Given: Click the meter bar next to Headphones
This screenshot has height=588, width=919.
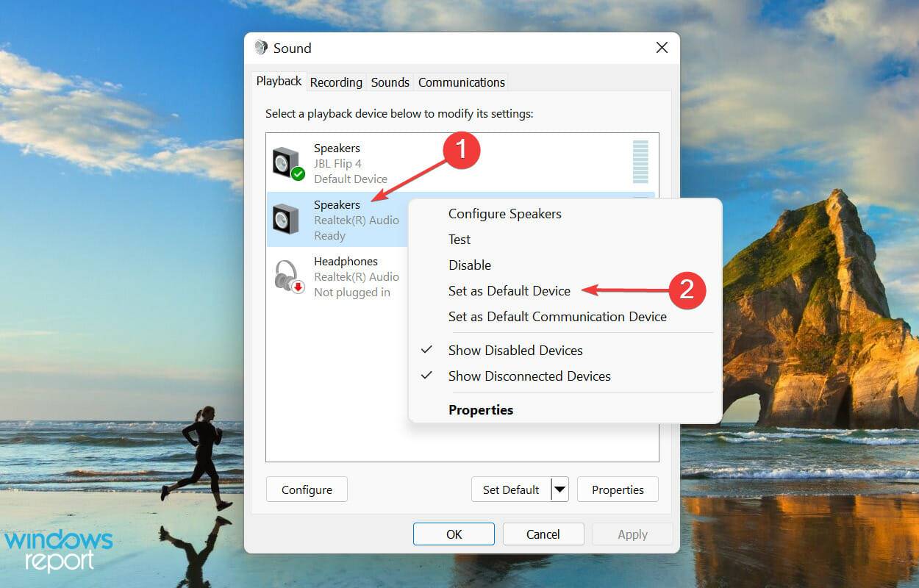Looking at the screenshot, I should [640, 276].
